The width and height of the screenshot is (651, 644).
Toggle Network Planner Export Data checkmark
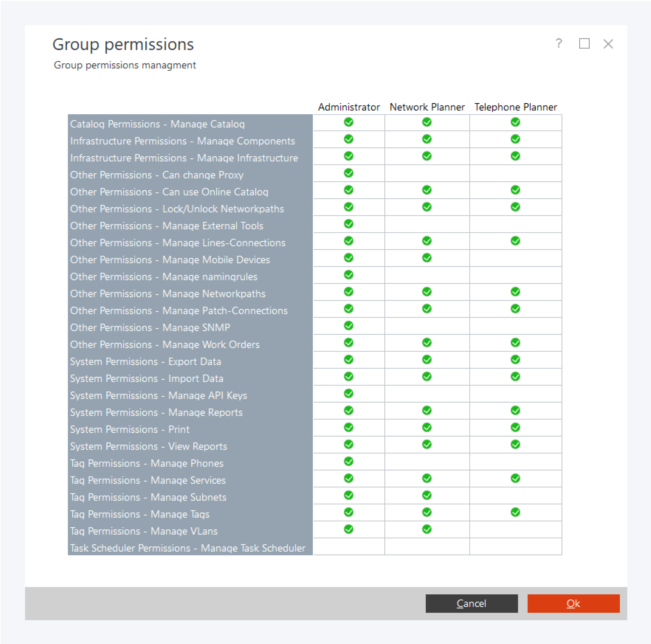pyautogui.click(x=427, y=360)
